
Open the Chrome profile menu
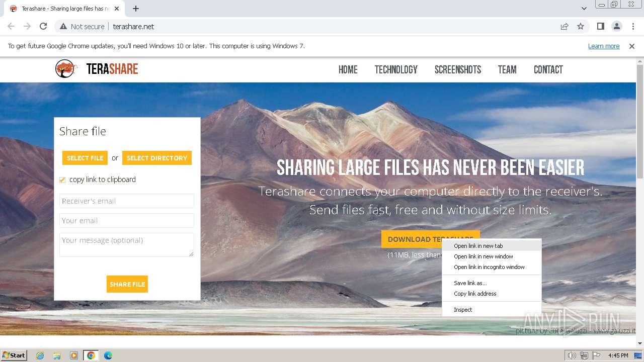click(x=616, y=26)
